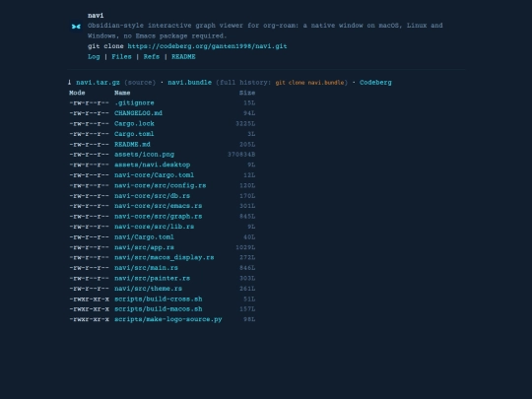This screenshot has width=532, height=399.
Task: Open navi/Cargo.toml file
Action: pyautogui.click(x=144, y=237)
